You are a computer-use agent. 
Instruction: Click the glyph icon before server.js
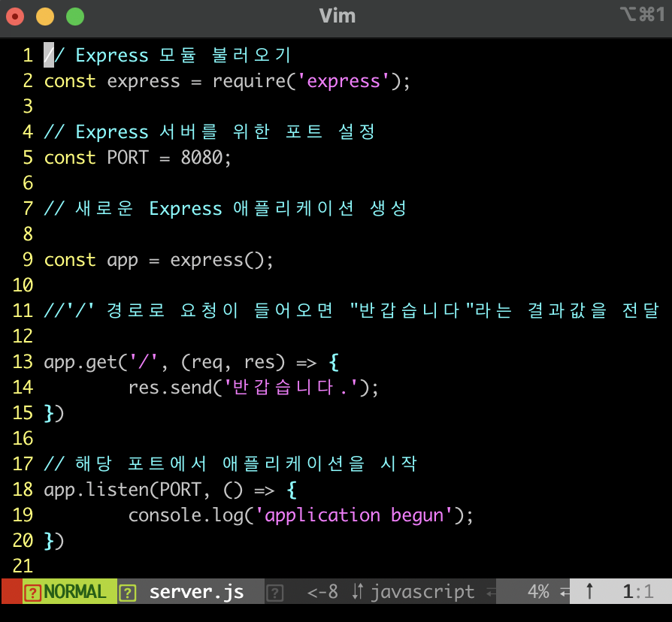pos(128,592)
